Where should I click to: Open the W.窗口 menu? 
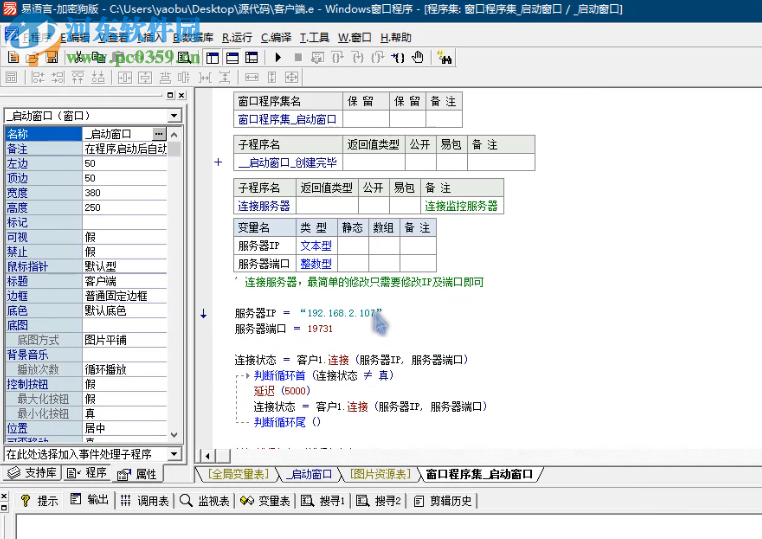(x=355, y=37)
